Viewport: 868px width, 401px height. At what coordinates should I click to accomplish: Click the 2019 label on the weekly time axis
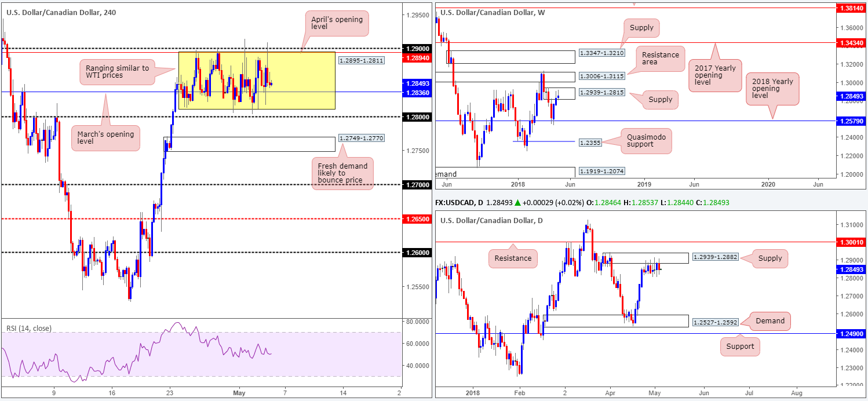pos(644,184)
